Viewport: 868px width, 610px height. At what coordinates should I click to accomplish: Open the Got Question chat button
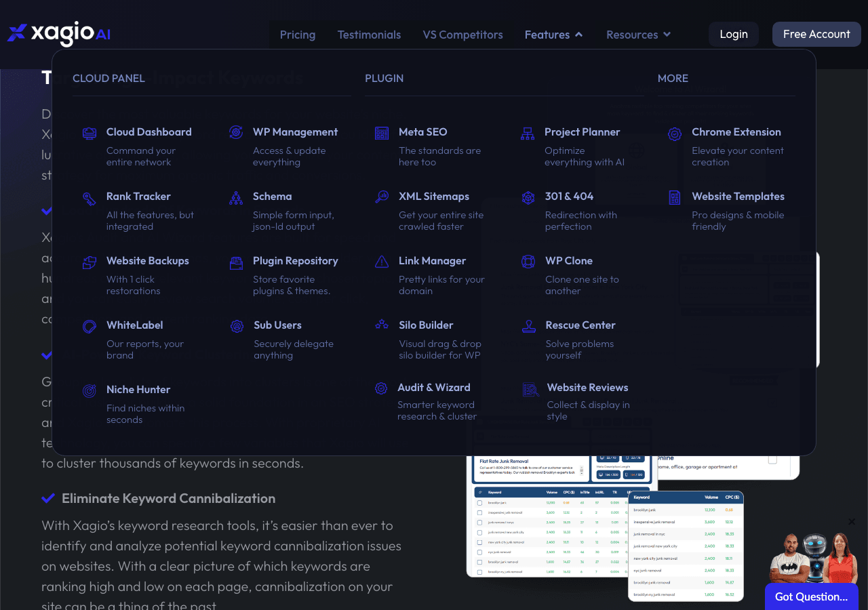pyautogui.click(x=812, y=596)
